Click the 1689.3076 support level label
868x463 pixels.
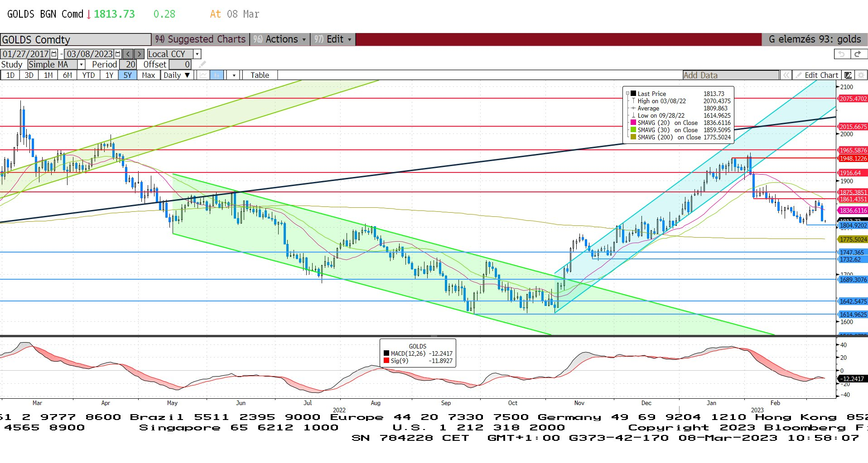pyautogui.click(x=853, y=280)
